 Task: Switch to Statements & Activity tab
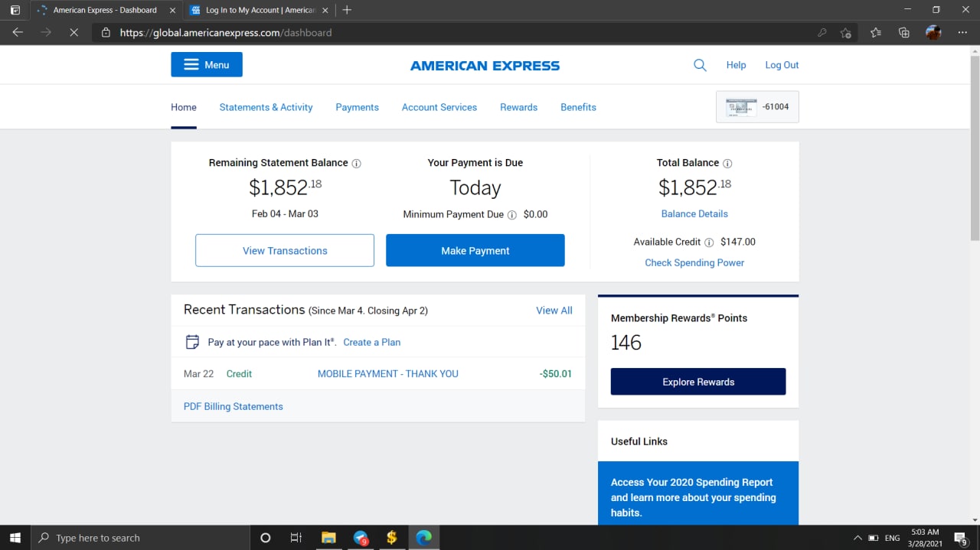(266, 107)
